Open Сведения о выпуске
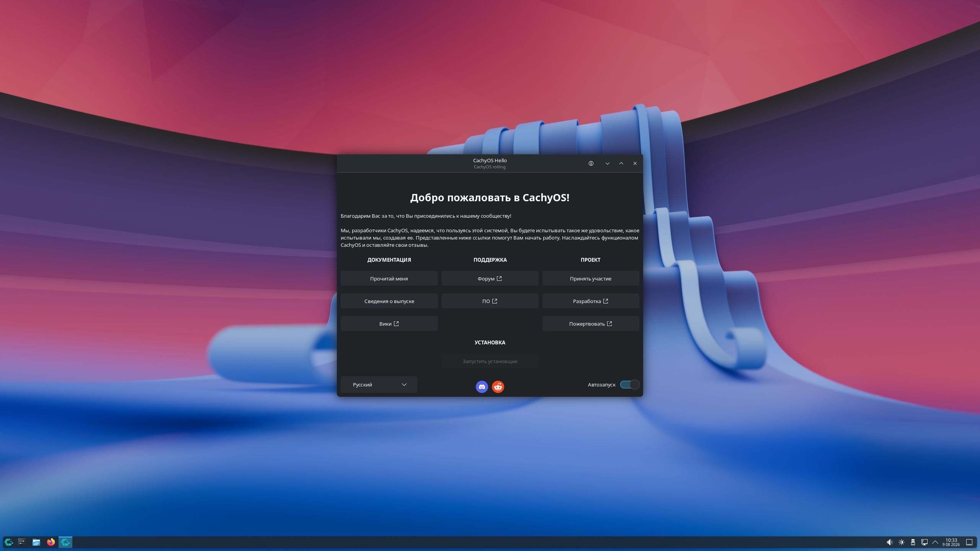The image size is (980, 551). [x=389, y=301]
